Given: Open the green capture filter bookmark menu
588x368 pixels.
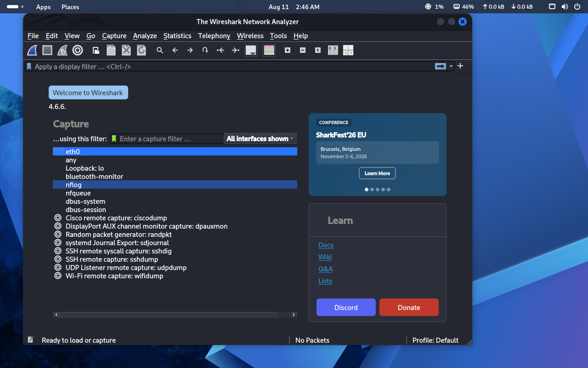Looking at the screenshot, I should click(x=114, y=138).
